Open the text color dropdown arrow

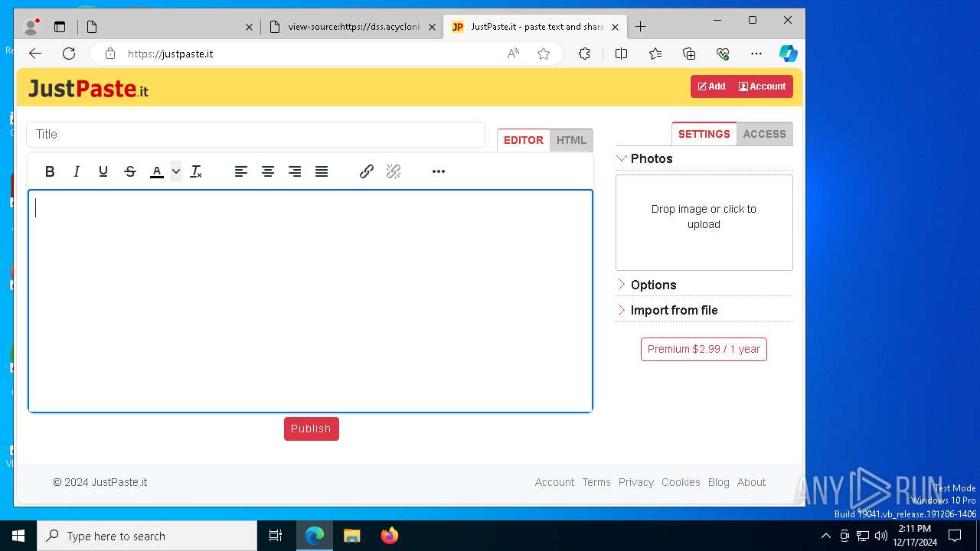point(176,171)
